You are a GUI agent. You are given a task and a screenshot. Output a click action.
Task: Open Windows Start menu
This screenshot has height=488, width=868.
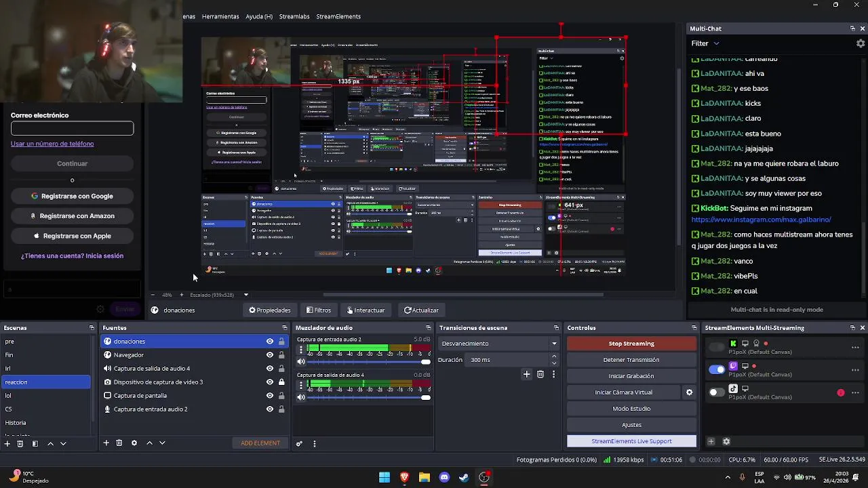(384, 477)
